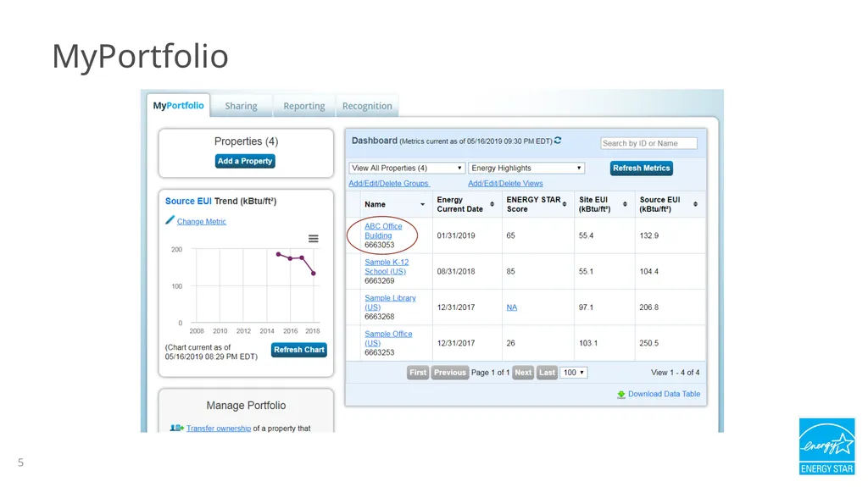Open the Reporting tab
Image resolution: width=868 pixels, height=487 pixels.
point(304,106)
